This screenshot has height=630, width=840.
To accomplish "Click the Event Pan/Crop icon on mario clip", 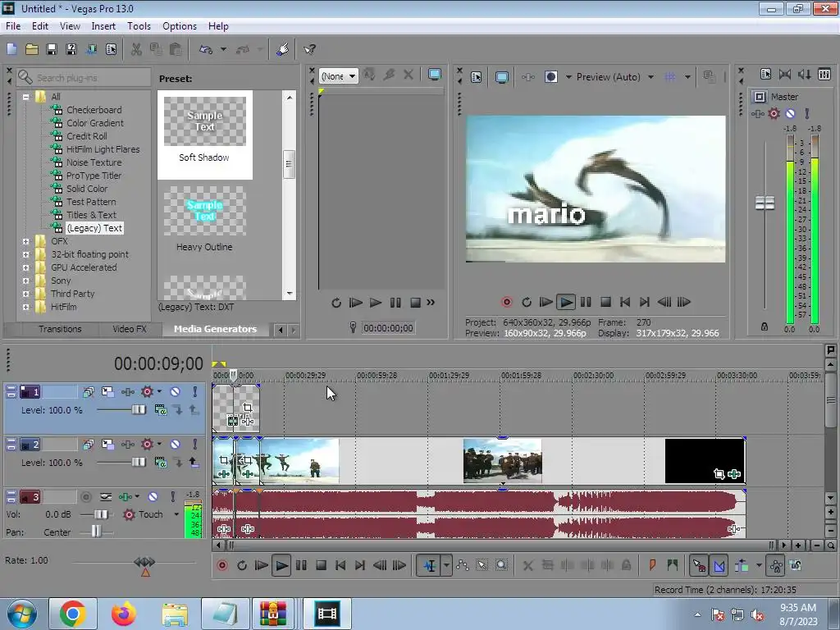I will click(x=247, y=409).
